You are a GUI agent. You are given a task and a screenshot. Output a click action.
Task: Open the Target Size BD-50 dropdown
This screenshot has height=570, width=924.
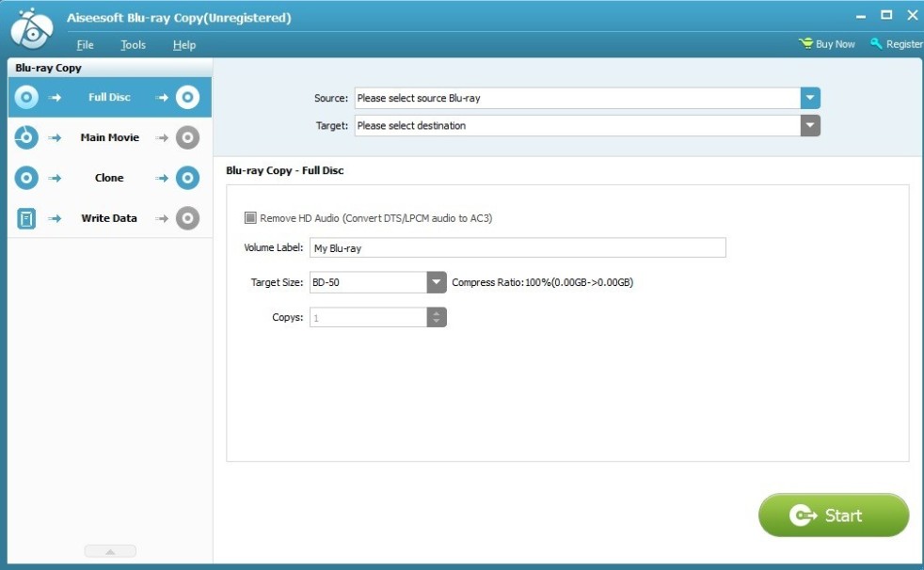(x=437, y=282)
